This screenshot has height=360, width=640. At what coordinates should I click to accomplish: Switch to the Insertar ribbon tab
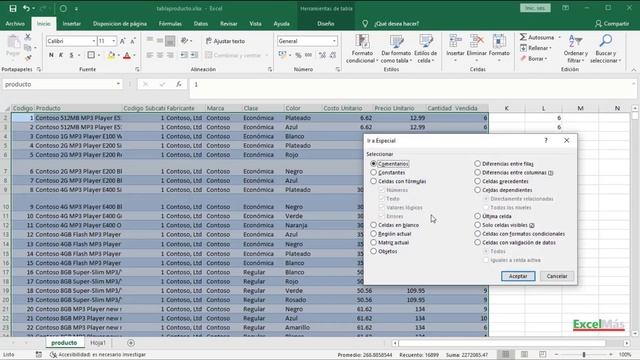[x=71, y=24]
